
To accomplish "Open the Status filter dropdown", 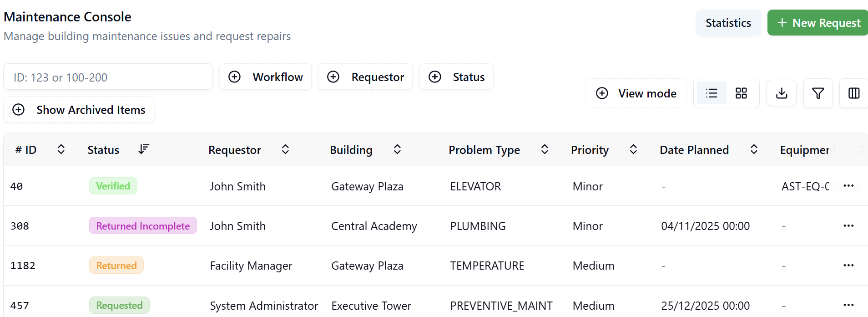I will pos(456,77).
